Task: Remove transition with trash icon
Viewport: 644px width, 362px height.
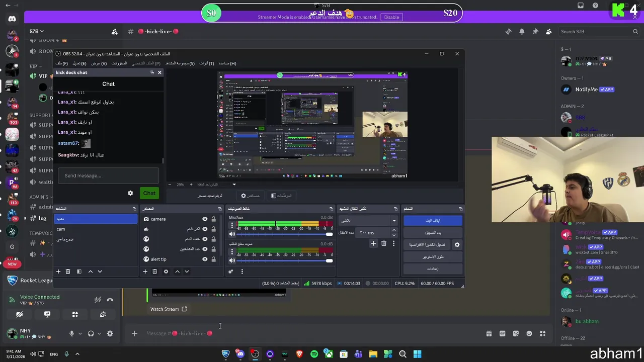Action: 383,243
